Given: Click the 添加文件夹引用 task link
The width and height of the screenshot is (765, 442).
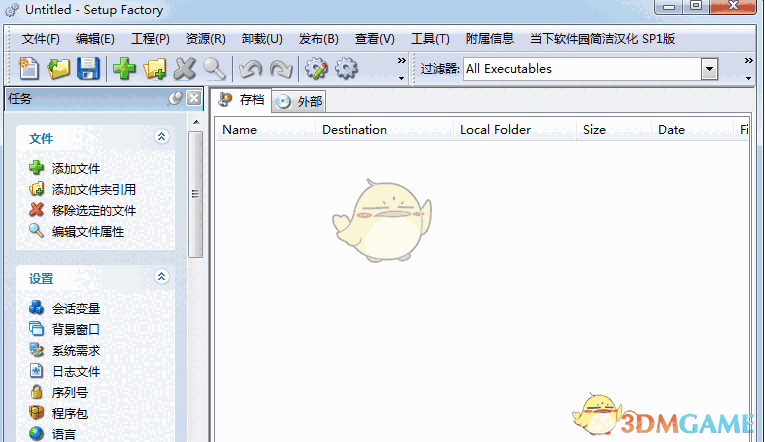Looking at the screenshot, I should point(94,189).
